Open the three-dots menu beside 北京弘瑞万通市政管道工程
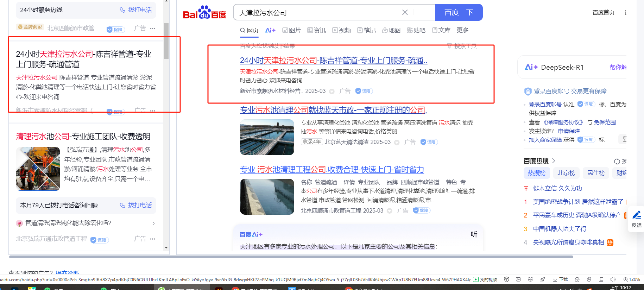The height and width of the screenshot is (290, 644). [x=152, y=239]
